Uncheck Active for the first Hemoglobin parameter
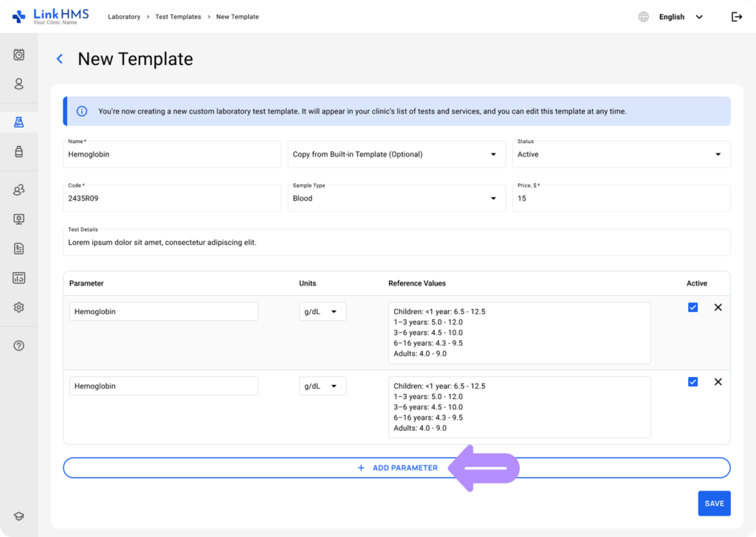Image resolution: width=756 pixels, height=537 pixels. point(693,307)
